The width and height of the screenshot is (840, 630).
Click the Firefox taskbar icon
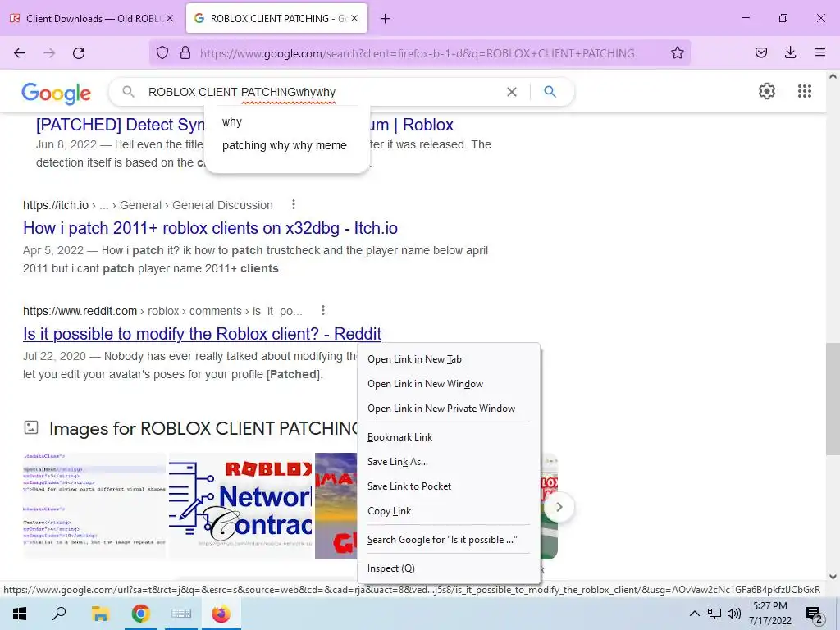221,614
